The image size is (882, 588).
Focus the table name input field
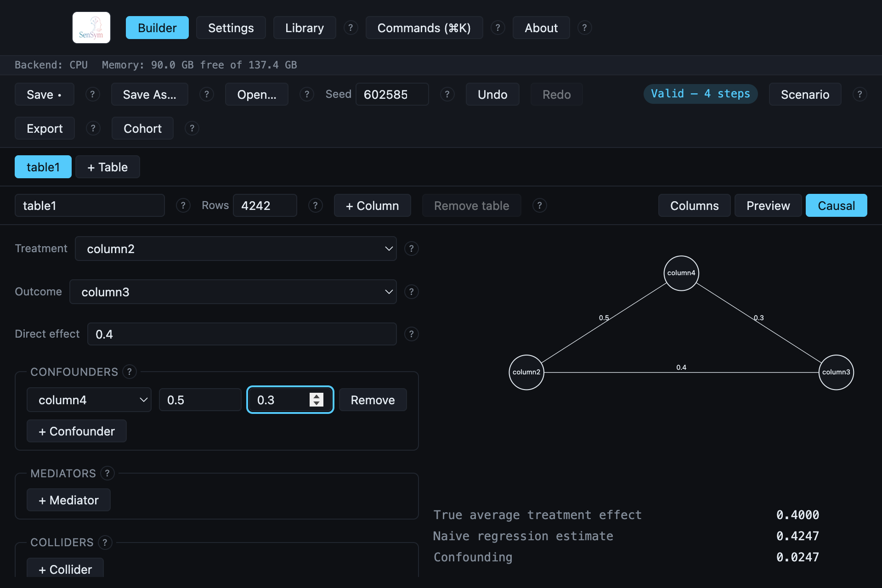tap(90, 205)
